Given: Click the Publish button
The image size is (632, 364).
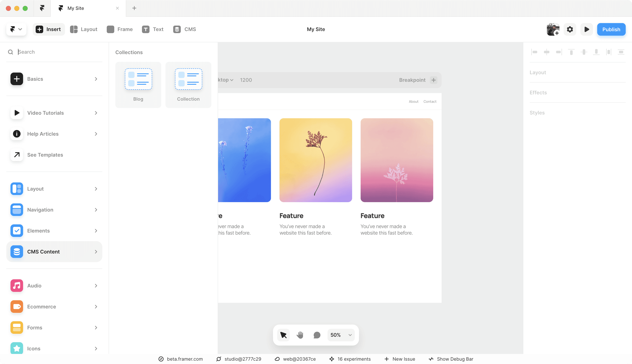Looking at the screenshot, I should pyautogui.click(x=611, y=30).
